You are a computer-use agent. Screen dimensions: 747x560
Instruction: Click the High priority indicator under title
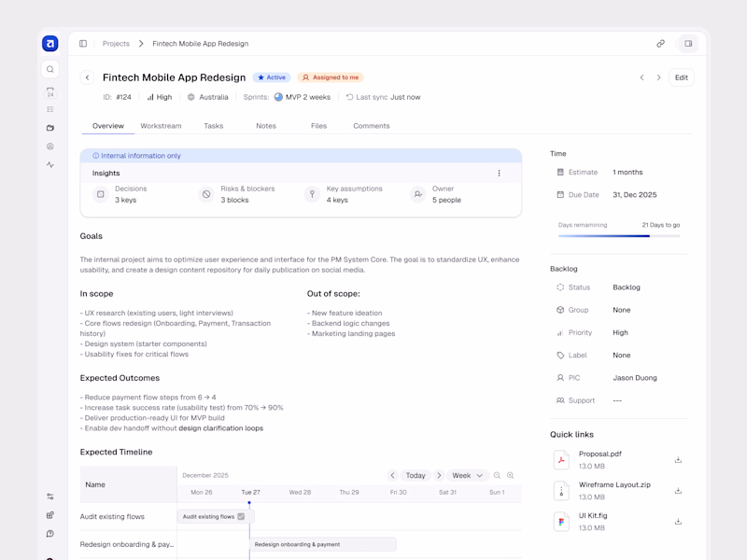pyautogui.click(x=159, y=97)
